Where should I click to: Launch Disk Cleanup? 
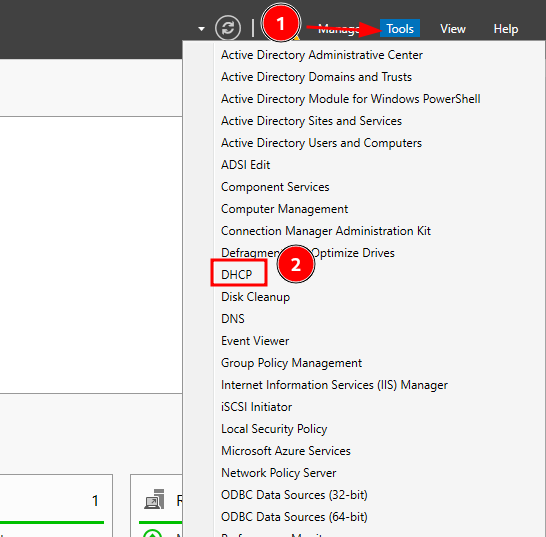point(255,297)
